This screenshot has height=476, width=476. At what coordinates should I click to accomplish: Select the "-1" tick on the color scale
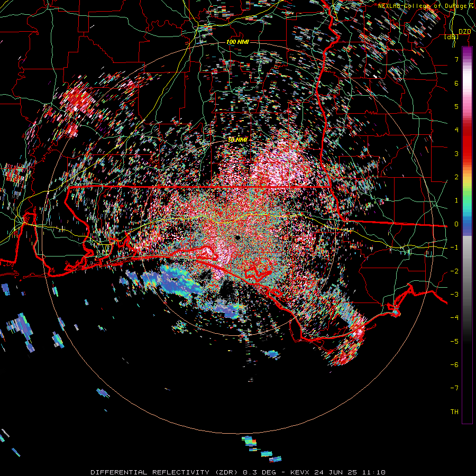tap(454, 248)
